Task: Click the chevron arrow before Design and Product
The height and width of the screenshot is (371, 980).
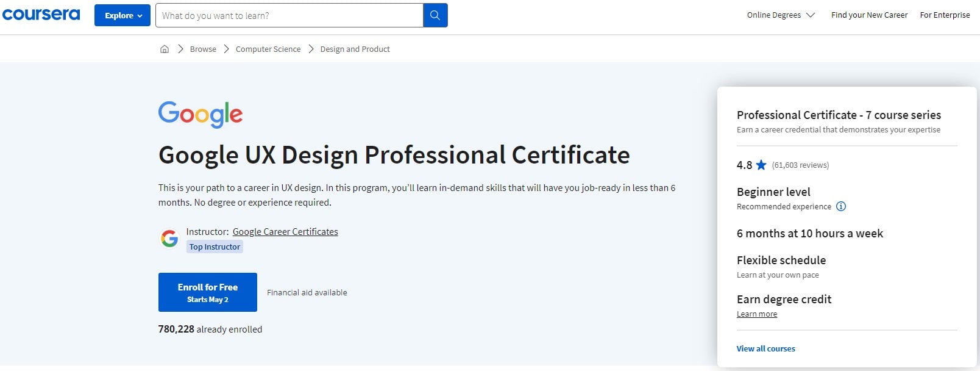Action: tap(311, 49)
